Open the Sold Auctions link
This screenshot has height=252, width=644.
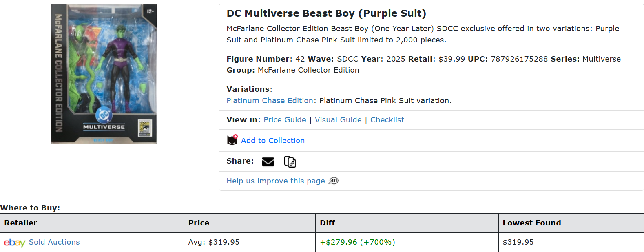(x=54, y=242)
